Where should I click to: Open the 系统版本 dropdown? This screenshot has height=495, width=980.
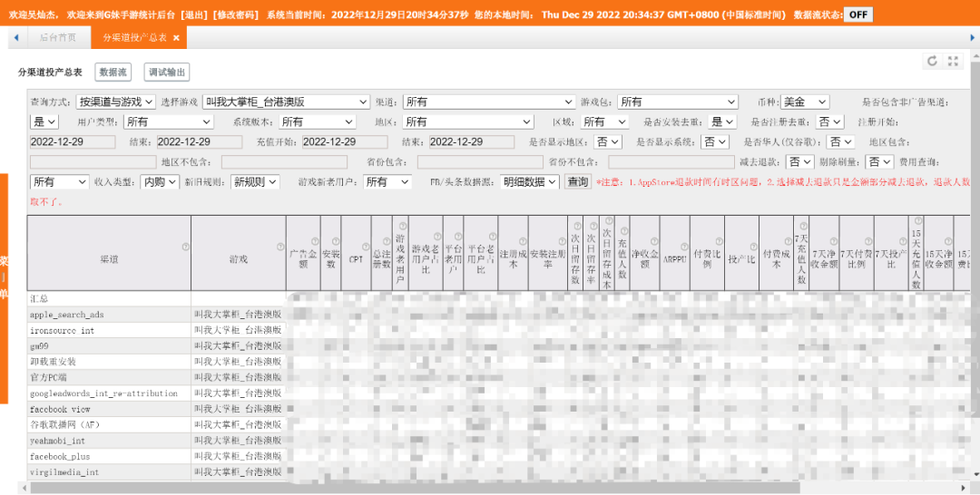(x=317, y=121)
